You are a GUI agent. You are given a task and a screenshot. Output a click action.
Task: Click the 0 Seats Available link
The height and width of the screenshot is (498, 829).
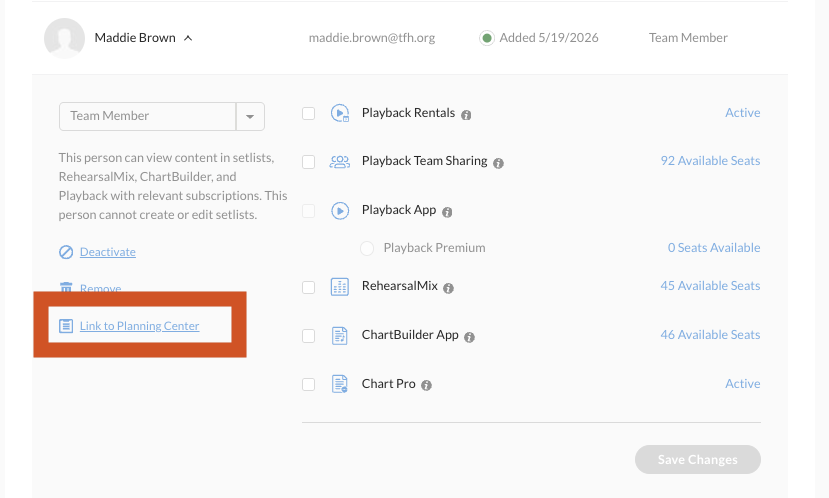point(714,247)
